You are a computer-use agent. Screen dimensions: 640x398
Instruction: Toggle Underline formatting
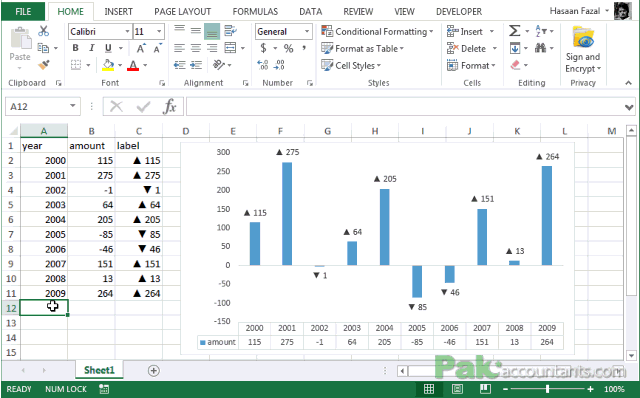click(108, 48)
